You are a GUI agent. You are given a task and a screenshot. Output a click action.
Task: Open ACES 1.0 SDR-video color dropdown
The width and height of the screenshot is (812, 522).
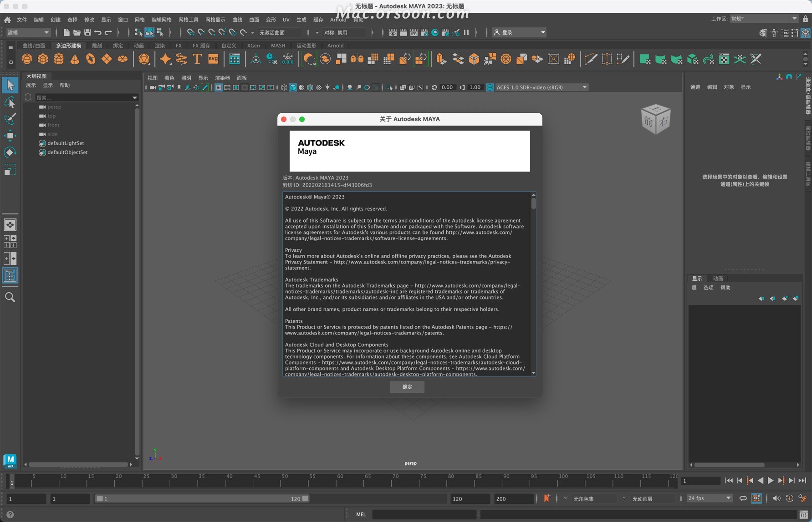point(541,87)
